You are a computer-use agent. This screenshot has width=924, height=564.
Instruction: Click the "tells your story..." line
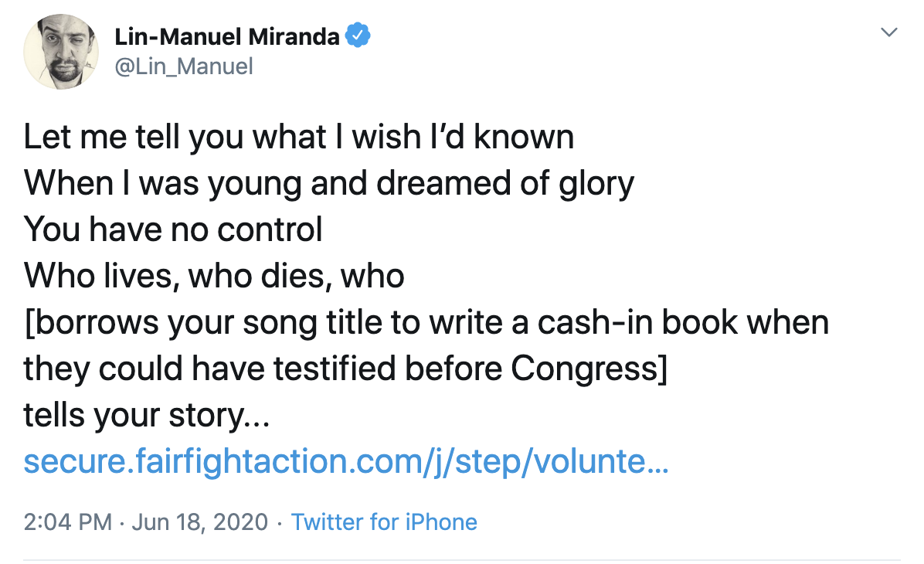[146, 415]
